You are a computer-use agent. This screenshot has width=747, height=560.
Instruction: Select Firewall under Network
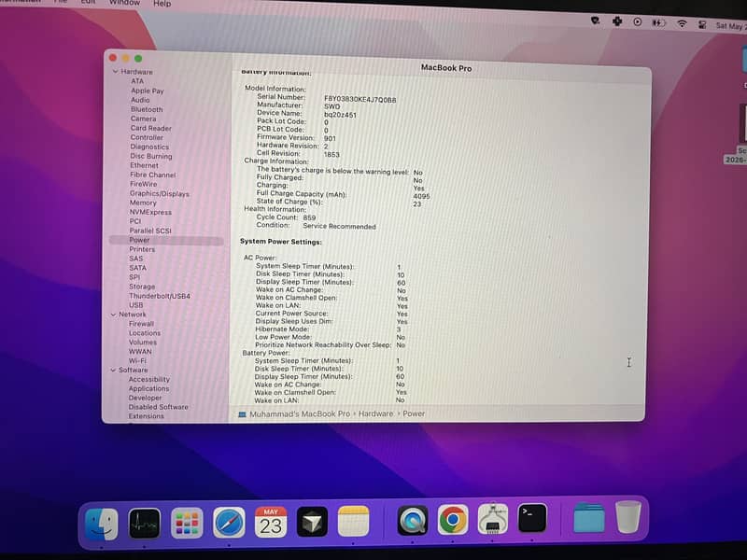tap(141, 324)
